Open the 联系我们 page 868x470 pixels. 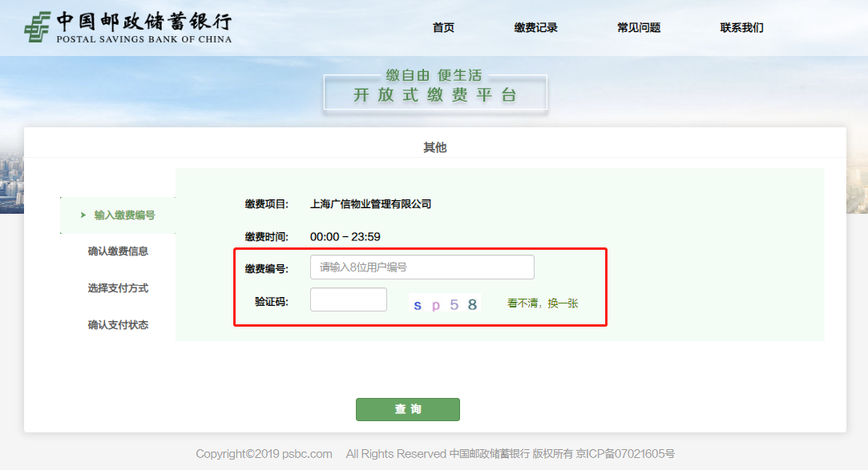pos(741,26)
